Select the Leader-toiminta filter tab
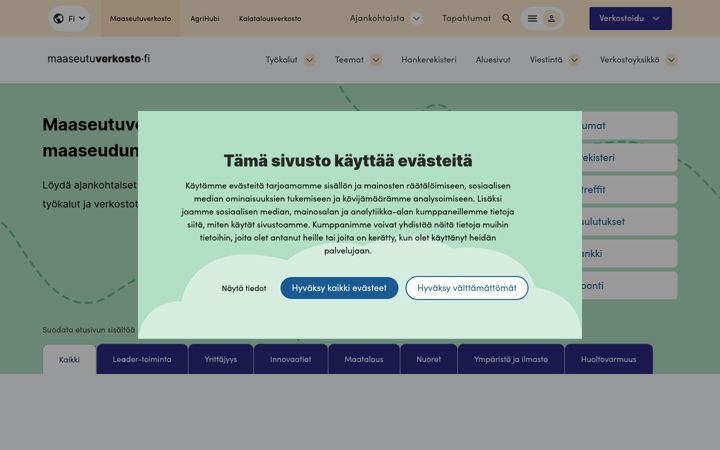Viewport: 720px width, 450px height. pyautogui.click(x=142, y=360)
